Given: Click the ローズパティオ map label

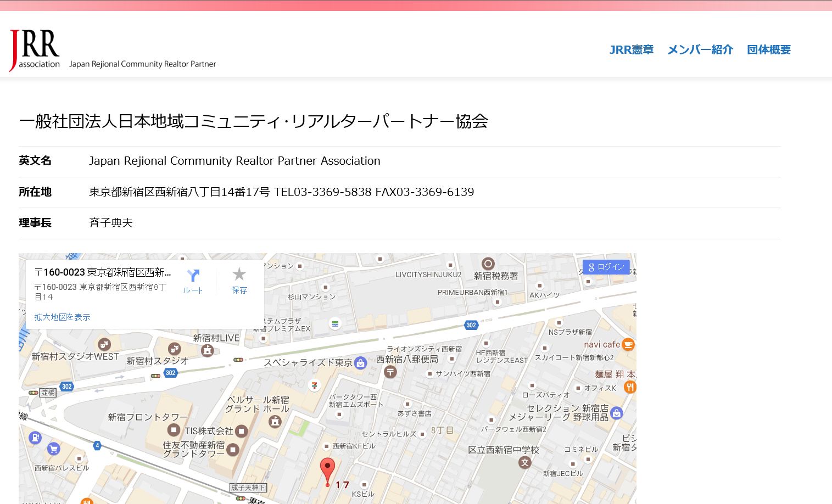Looking at the screenshot, I should 546,395.
